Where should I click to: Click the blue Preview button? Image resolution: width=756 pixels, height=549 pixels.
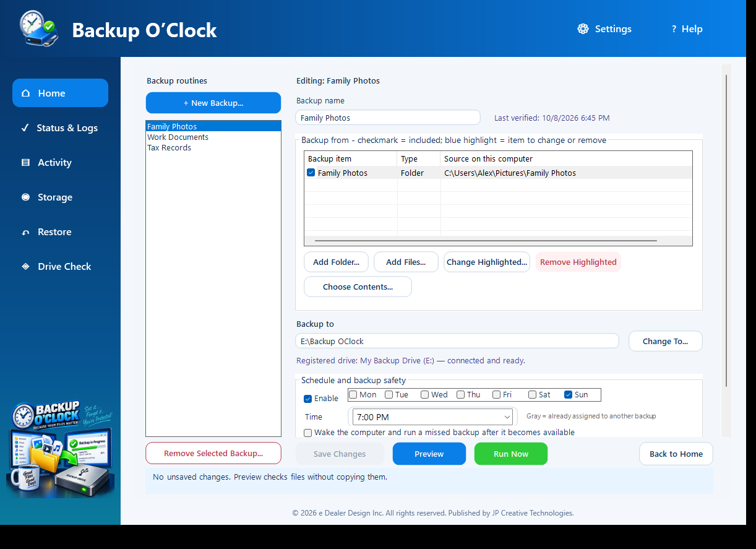pos(429,454)
